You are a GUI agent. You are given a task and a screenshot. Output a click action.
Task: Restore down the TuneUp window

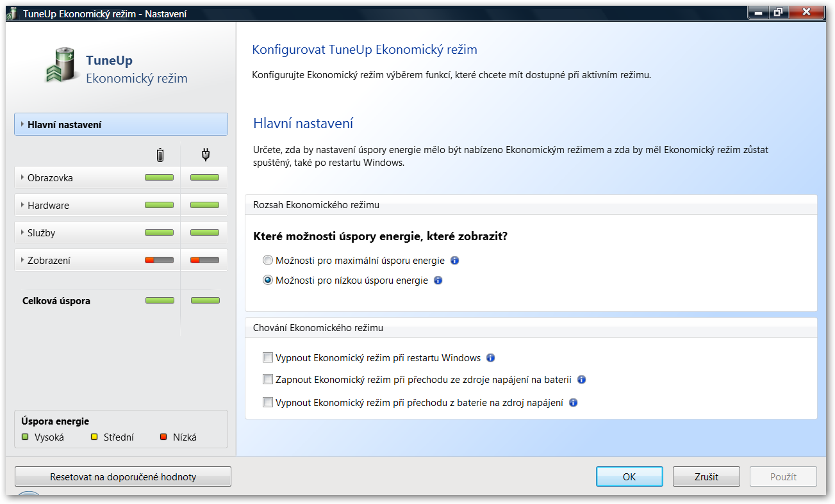pyautogui.click(x=778, y=12)
